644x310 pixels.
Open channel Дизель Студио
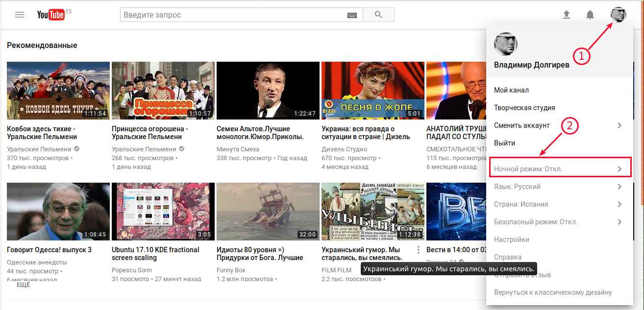click(344, 149)
